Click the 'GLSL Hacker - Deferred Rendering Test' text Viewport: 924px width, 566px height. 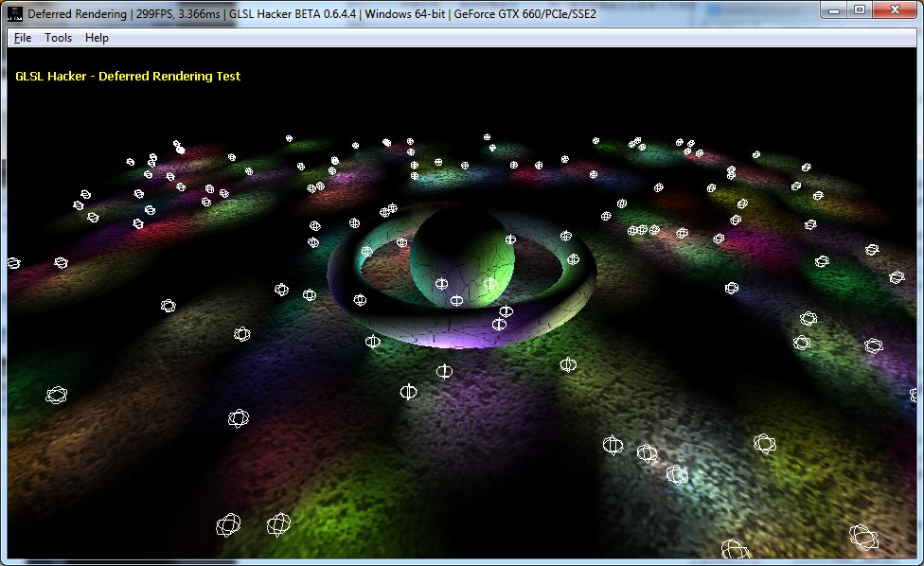(128, 76)
